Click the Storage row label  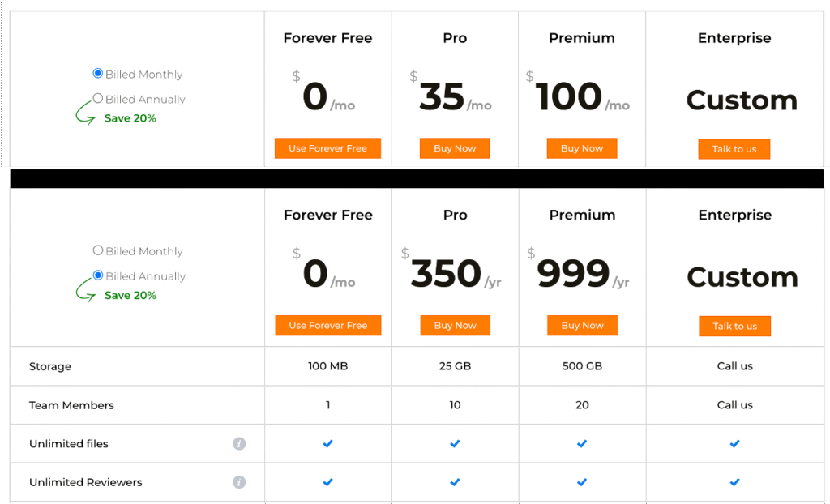(x=50, y=367)
